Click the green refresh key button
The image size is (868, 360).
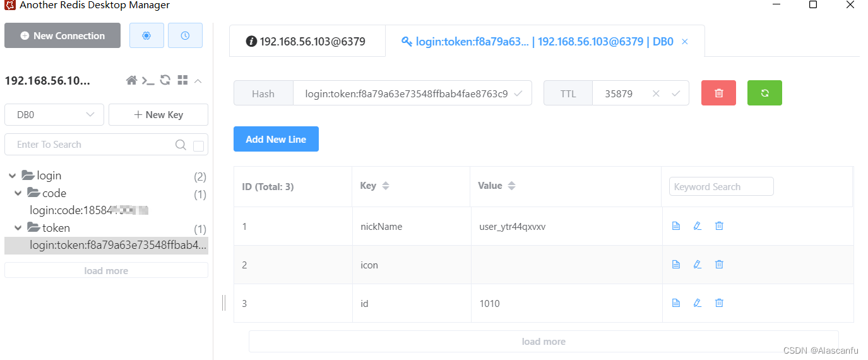(x=764, y=93)
